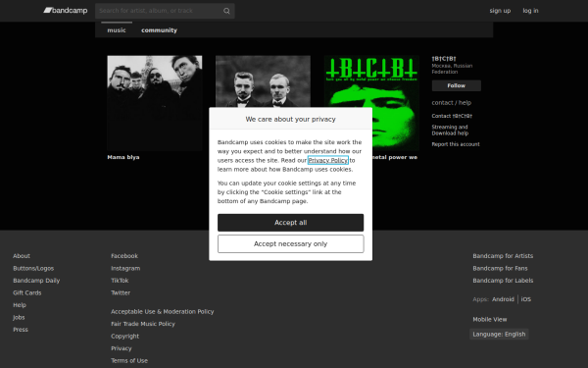Screen dimensions: 588x368
Task: Open the Privacy Policy link in the dialog
Action: click(327, 160)
